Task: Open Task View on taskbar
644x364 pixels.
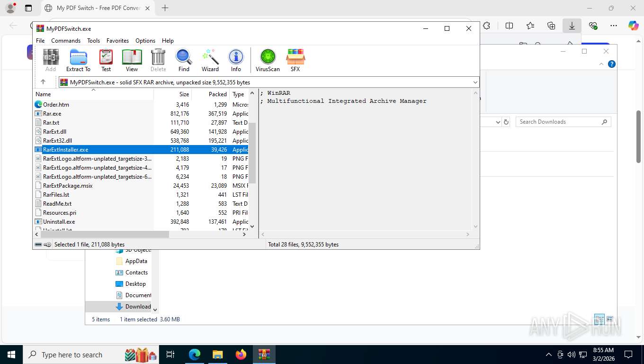Action: point(170,355)
